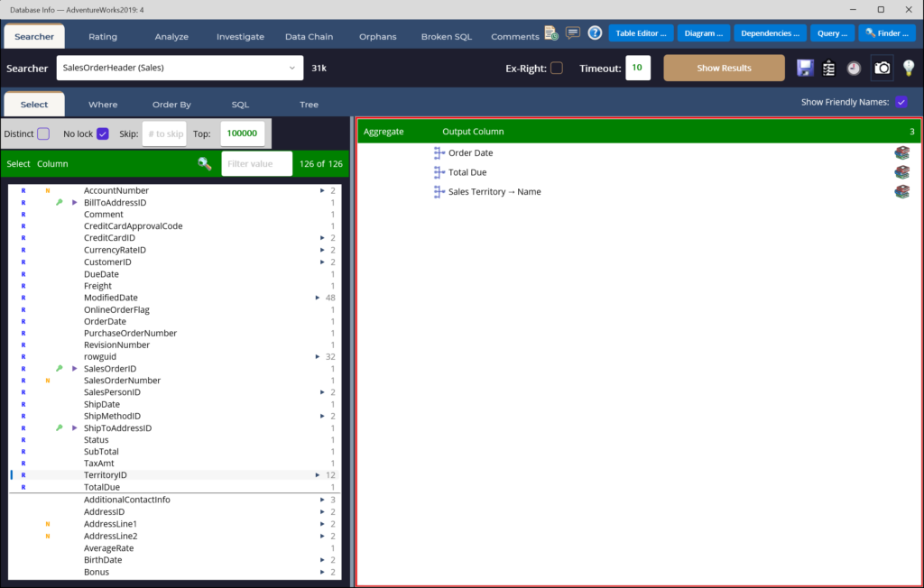Open the SQL tab

240,105
